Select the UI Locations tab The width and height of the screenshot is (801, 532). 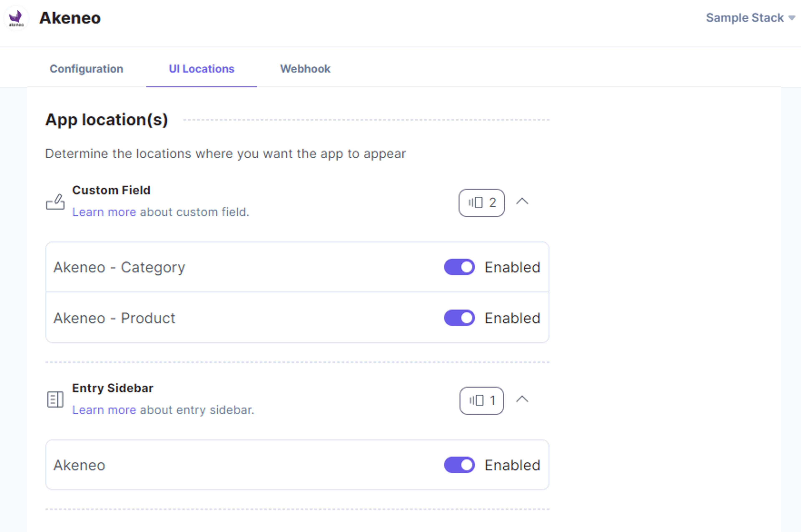202,69
